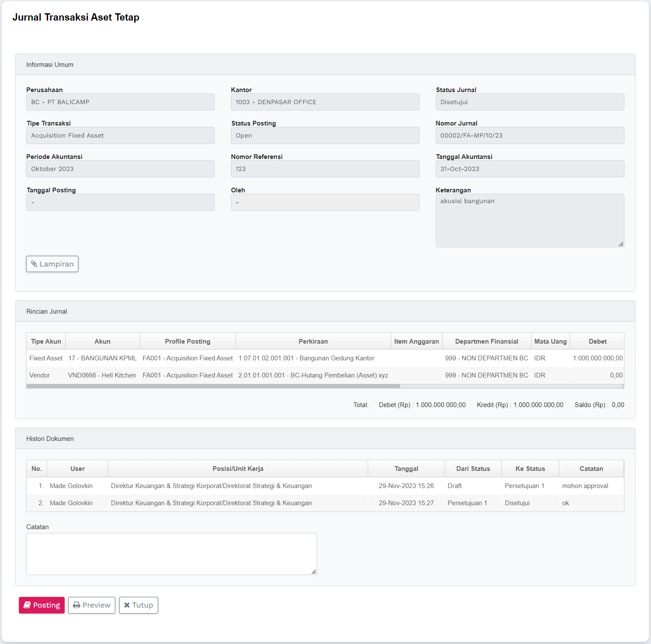
Task: Select the Vendor Hell Kitchen row
Action: pyautogui.click(x=214, y=375)
